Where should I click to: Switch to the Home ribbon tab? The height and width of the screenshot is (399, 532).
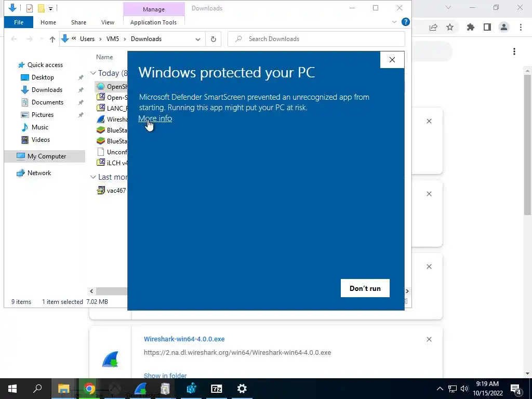coord(48,22)
